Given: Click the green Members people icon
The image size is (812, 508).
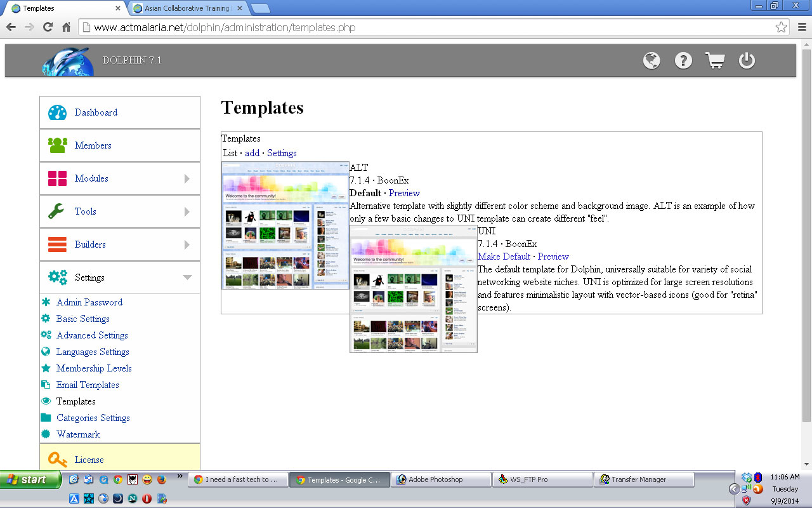Looking at the screenshot, I should 57,145.
